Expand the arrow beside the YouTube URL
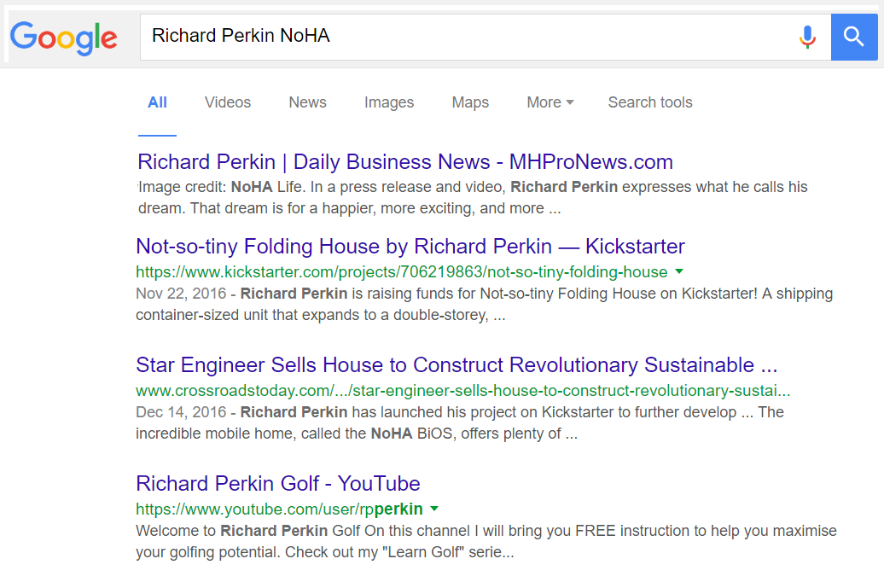This screenshot has width=884, height=588. click(434, 509)
